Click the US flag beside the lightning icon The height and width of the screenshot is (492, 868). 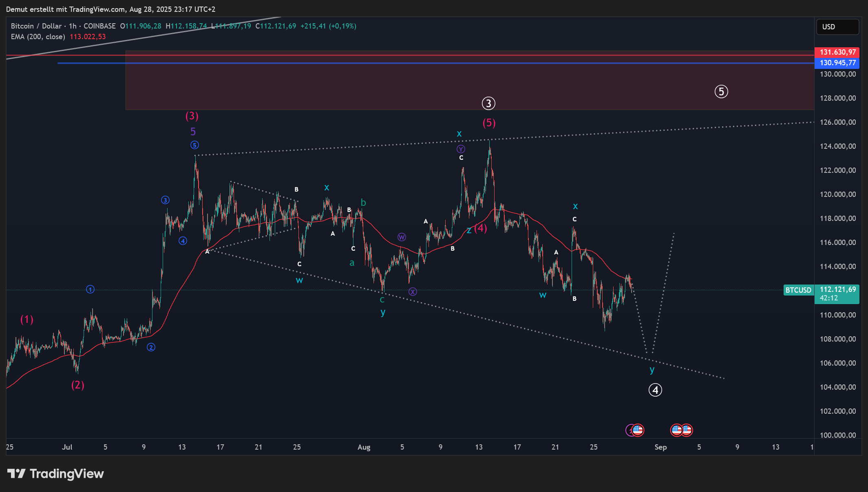click(638, 430)
